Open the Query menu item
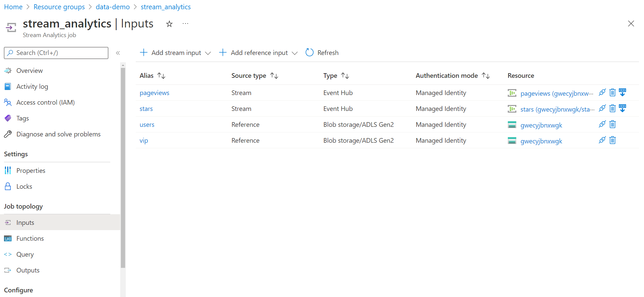Screen dimensions: 644x297 [x=25, y=254]
